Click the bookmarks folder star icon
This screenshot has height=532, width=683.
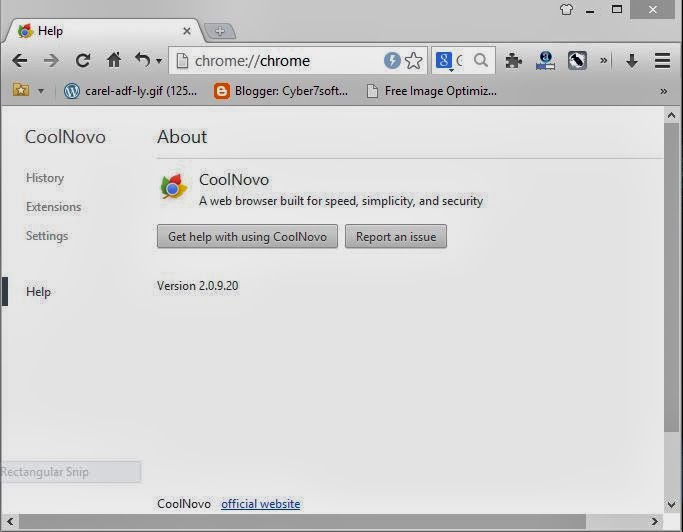click(x=20, y=90)
